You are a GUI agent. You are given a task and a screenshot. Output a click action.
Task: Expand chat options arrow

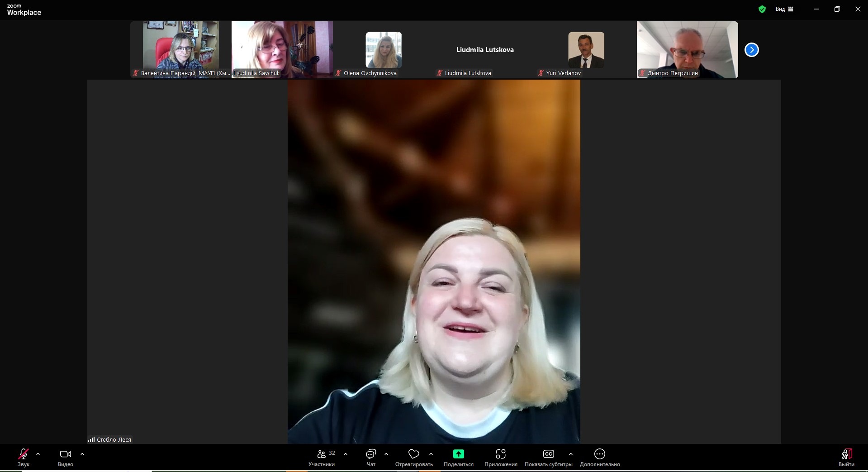(386, 454)
